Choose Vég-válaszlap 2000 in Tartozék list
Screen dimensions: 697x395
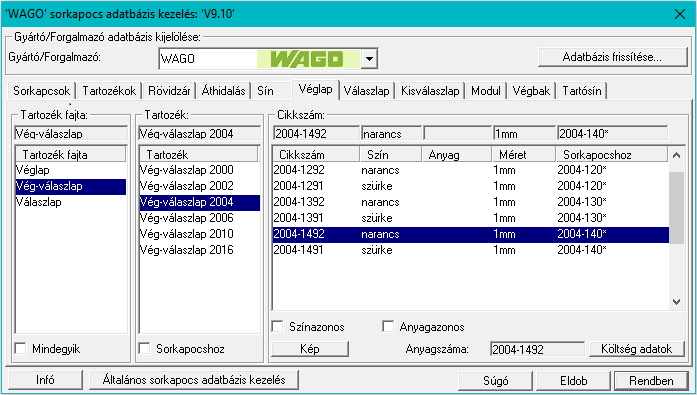(200, 170)
